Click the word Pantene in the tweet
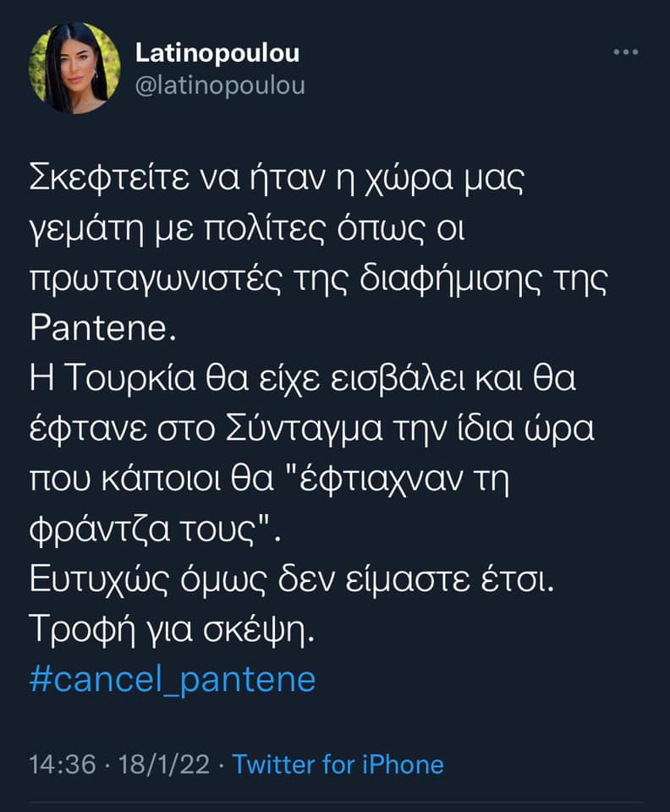Screen dimensions: 670x812 pos(101,329)
